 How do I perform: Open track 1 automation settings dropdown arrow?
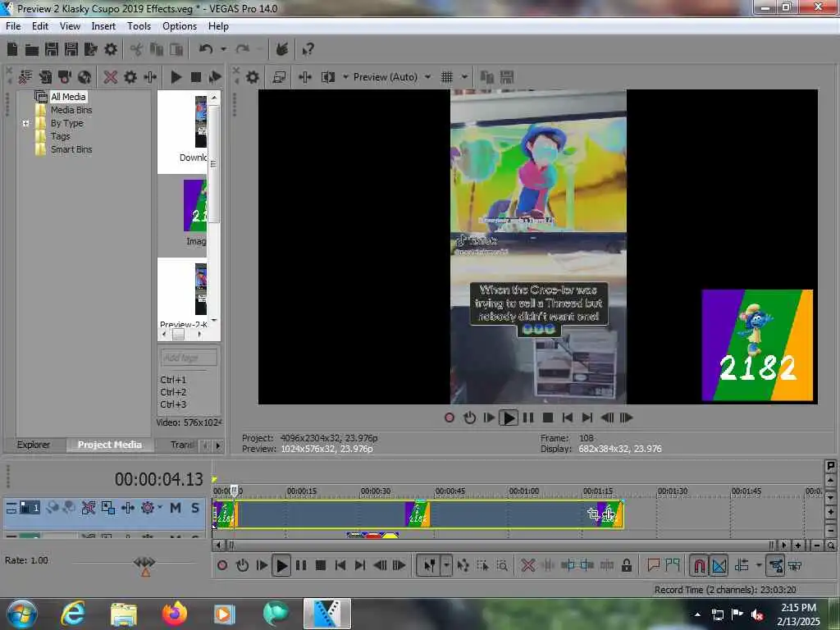(160, 507)
